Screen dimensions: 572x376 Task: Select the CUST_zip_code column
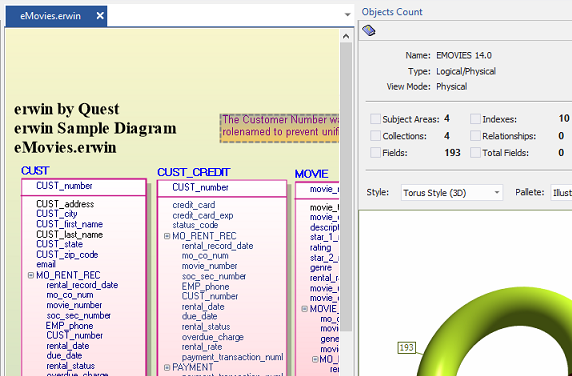tap(67, 255)
